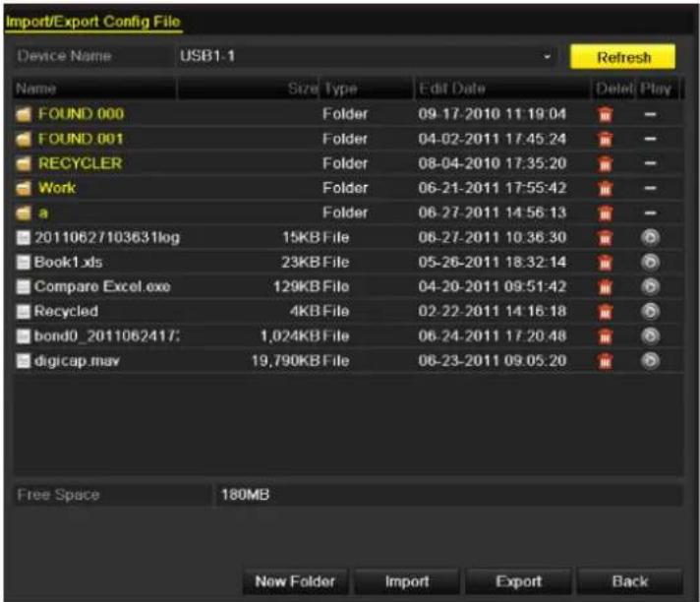
Task: Click play icon for Compare Excel.exe
Action: tap(650, 286)
